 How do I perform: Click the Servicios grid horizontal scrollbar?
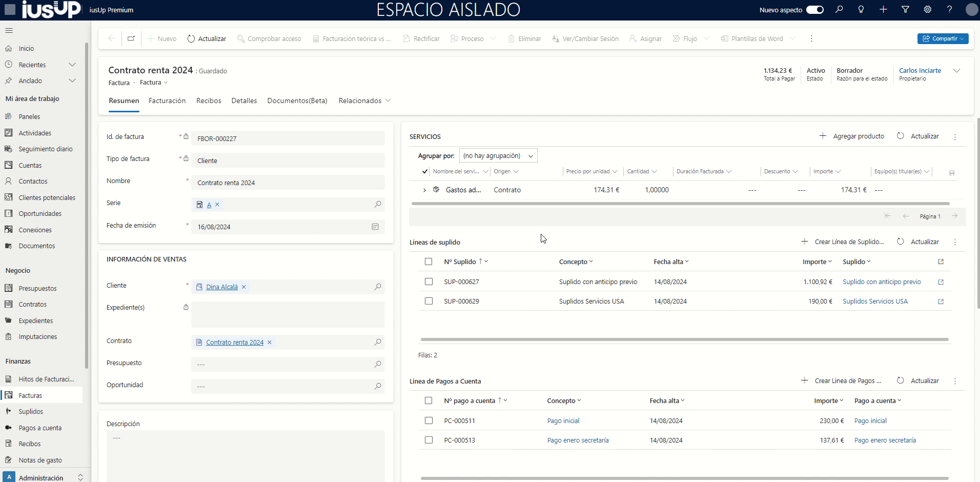pos(680,204)
